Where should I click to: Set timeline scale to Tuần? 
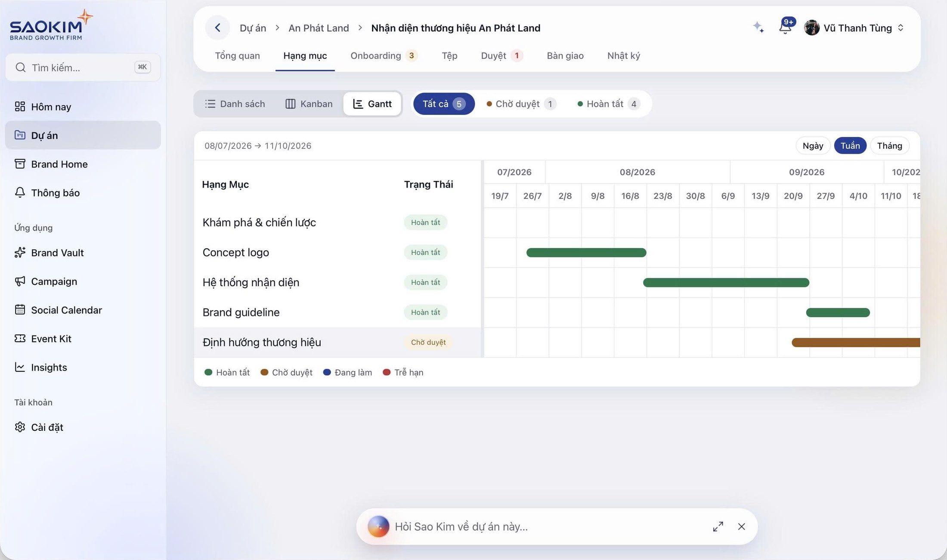850,145
